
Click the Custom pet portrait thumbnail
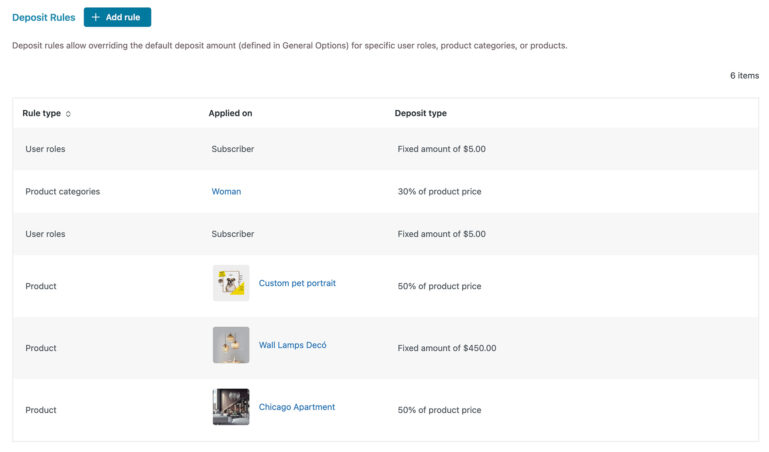tap(231, 283)
